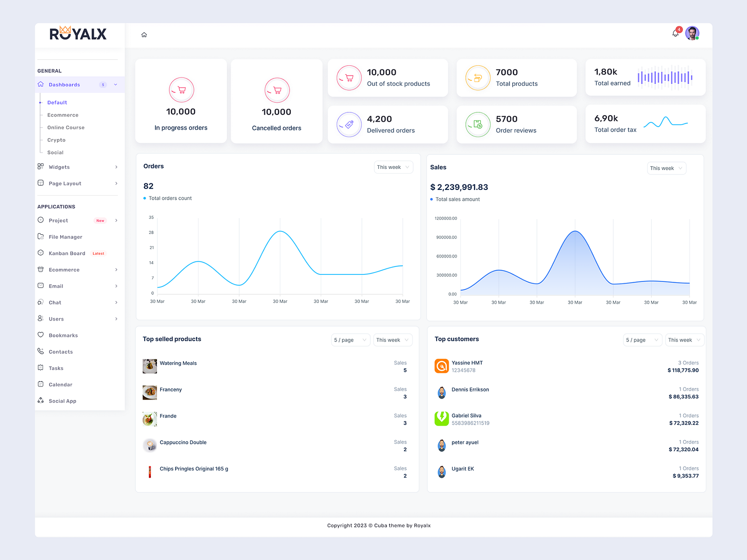Switch to the Crypto dashboard

coord(56,140)
